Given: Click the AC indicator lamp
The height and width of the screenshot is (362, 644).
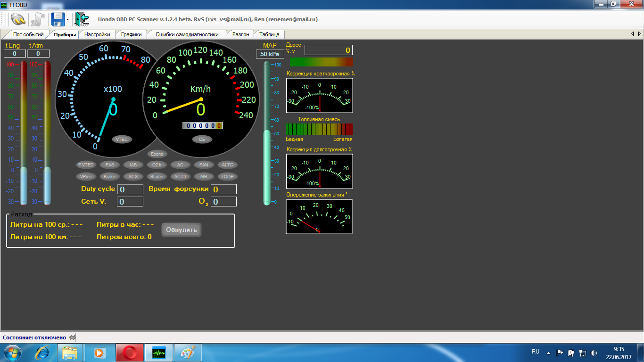Looking at the screenshot, I should click(180, 165).
